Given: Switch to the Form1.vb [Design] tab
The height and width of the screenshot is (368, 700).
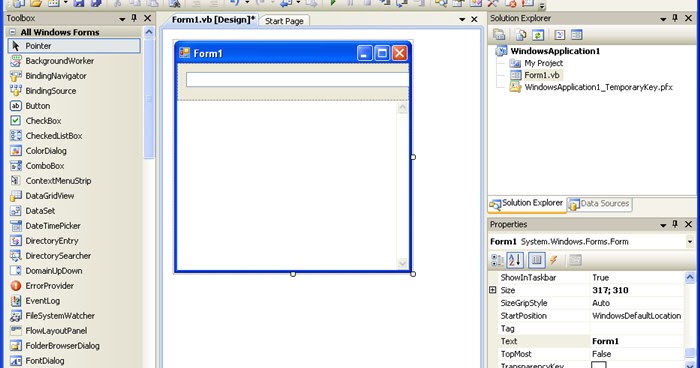Looking at the screenshot, I should coord(213,20).
